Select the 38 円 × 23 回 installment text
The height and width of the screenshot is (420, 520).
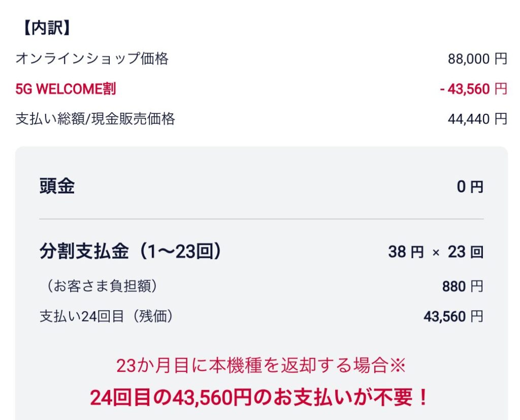[435, 252]
